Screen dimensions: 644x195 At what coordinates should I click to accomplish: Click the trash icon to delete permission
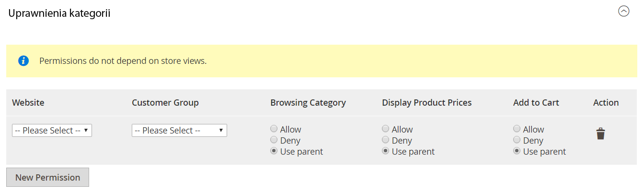pos(600,134)
